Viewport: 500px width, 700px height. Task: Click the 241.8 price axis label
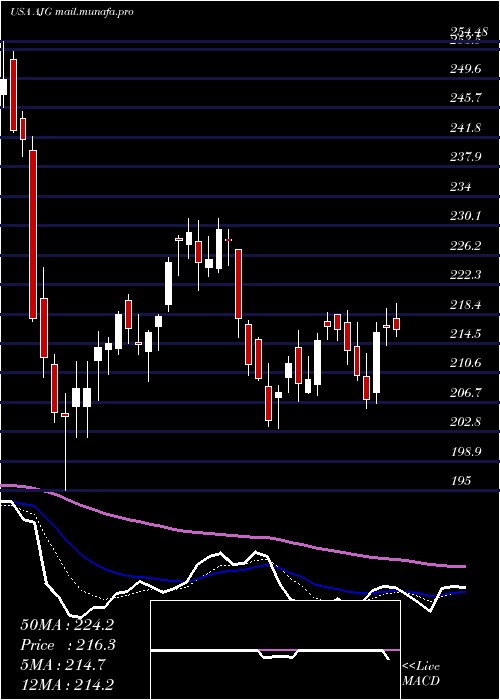(467, 128)
